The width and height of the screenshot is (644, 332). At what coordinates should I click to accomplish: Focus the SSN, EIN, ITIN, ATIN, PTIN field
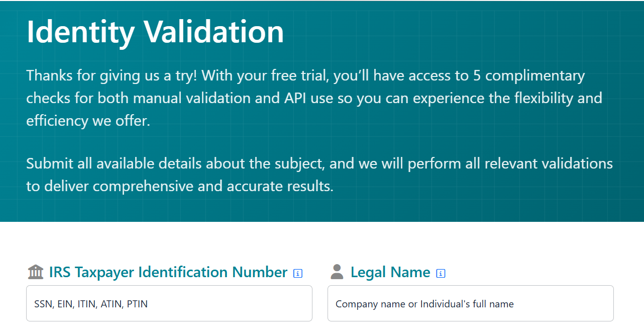click(169, 303)
